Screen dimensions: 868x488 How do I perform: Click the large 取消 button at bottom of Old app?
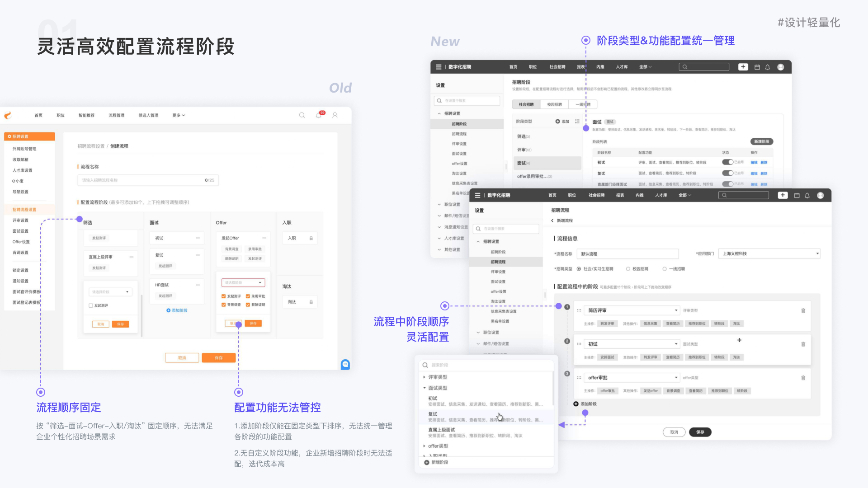[x=182, y=358]
